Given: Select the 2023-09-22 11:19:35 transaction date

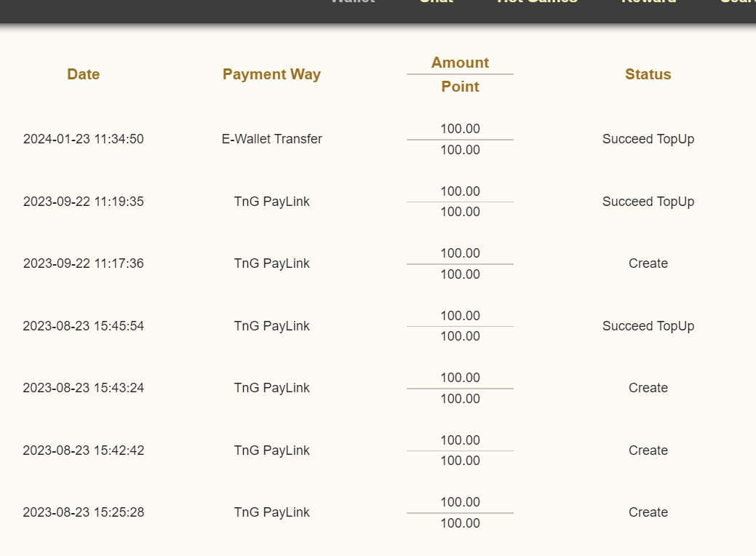Looking at the screenshot, I should click(x=84, y=202).
